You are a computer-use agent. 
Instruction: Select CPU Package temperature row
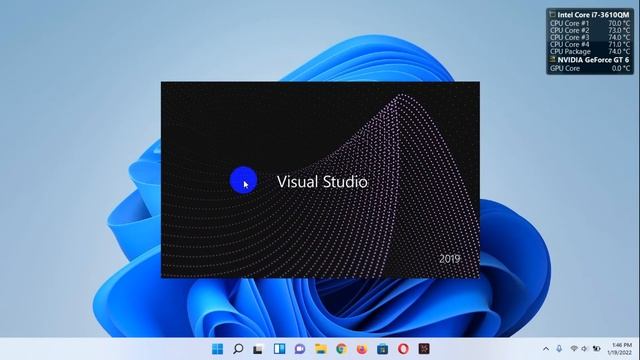coord(590,51)
